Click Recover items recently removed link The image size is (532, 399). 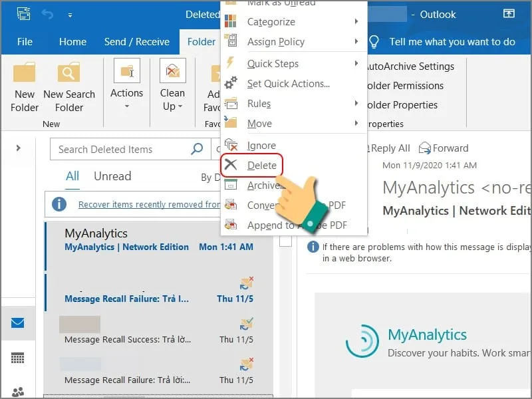149,205
